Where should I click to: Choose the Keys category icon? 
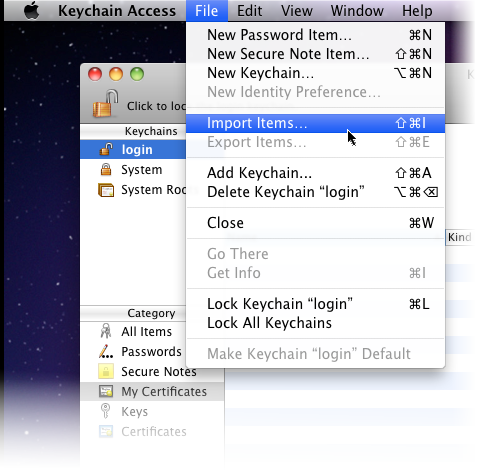pyautogui.click(x=105, y=411)
